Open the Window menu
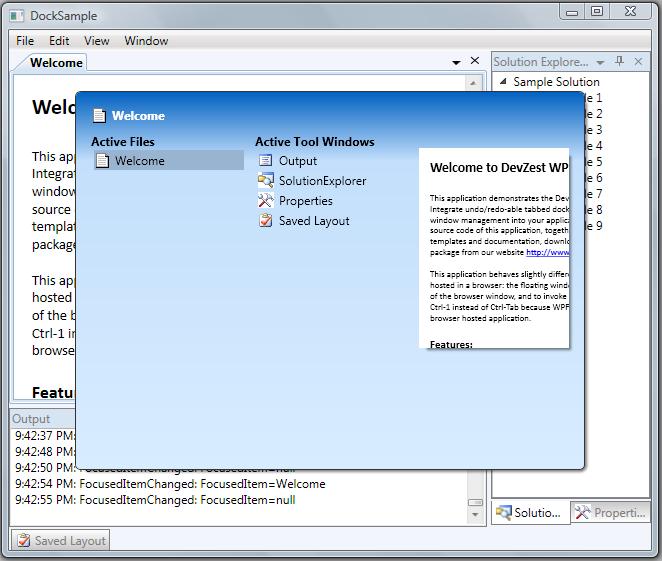The height and width of the screenshot is (561, 662). [x=146, y=41]
